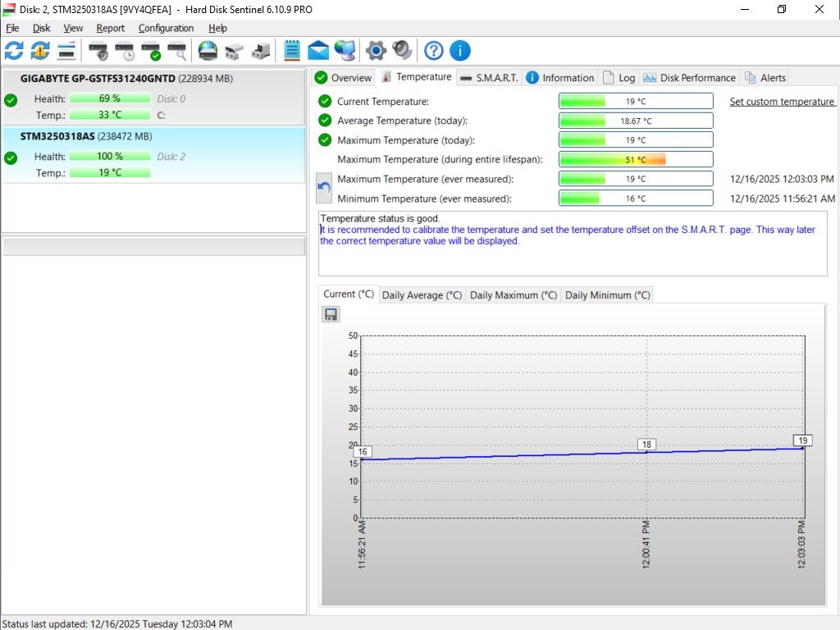Save the graph using the floppy disk icon
The image size is (840, 630).
(331, 314)
